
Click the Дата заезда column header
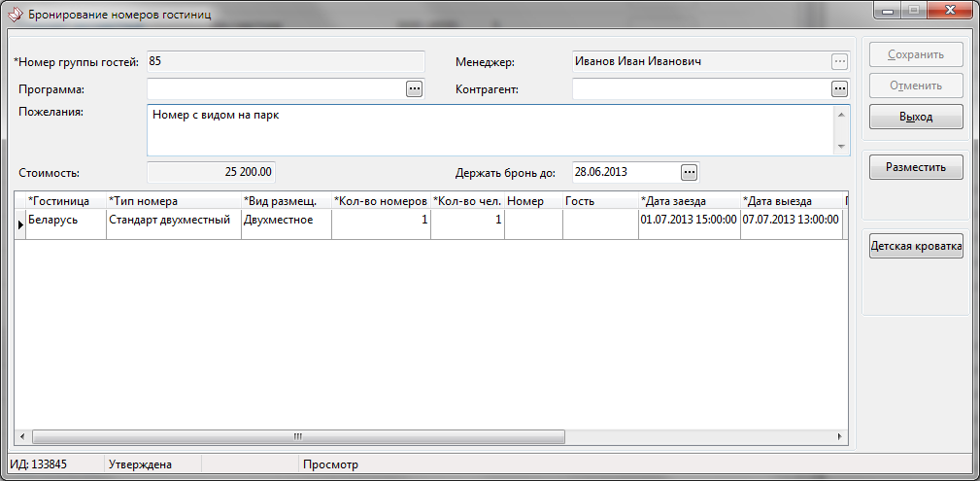[x=689, y=201]
